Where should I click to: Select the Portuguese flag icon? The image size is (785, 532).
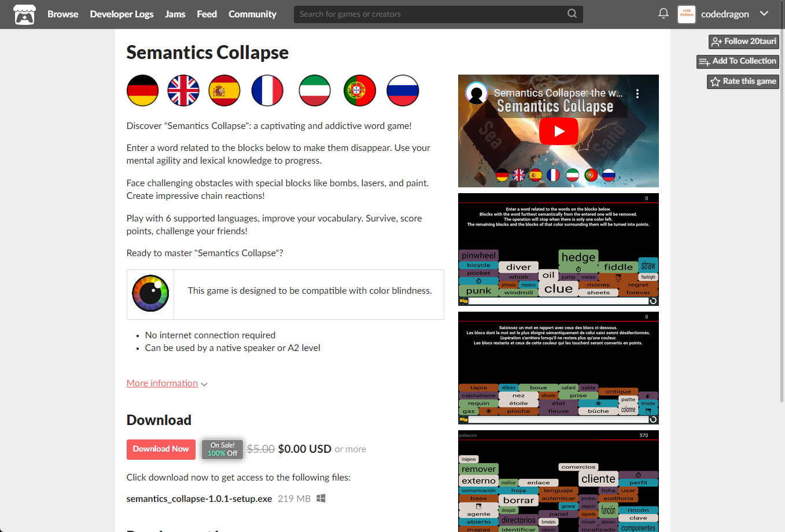coord(360,91)
